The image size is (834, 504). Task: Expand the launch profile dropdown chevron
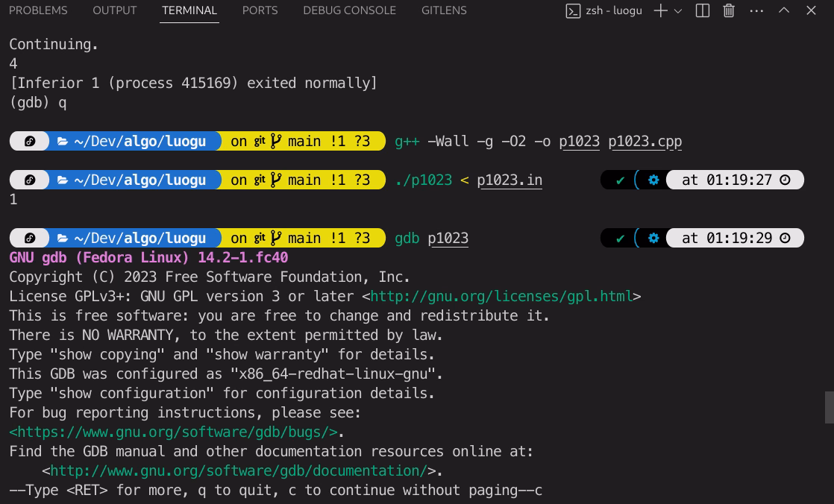(678, 11)
